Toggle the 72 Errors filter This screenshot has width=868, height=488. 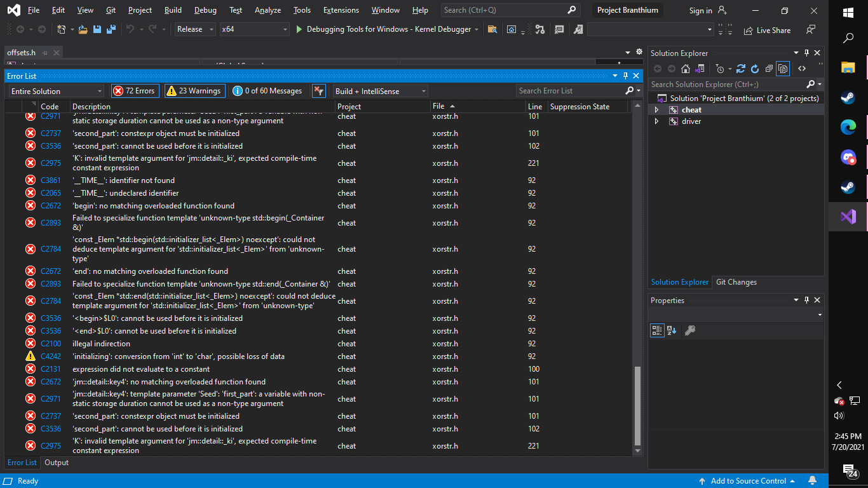click(x=135, y=91)
